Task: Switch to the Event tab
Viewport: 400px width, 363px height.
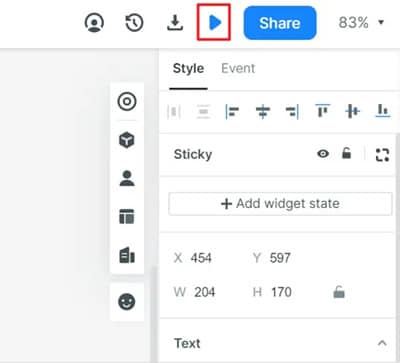Action: (238, 68)
